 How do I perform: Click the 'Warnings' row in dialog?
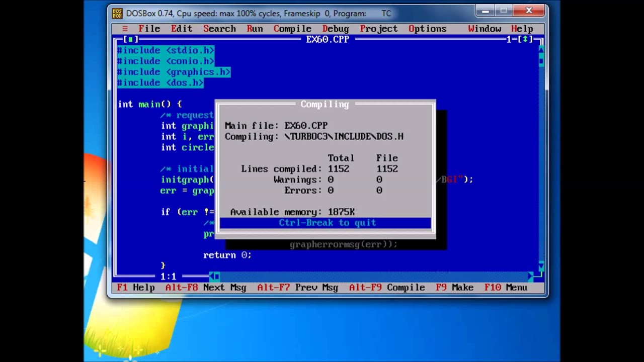click(x=328, y=179)
